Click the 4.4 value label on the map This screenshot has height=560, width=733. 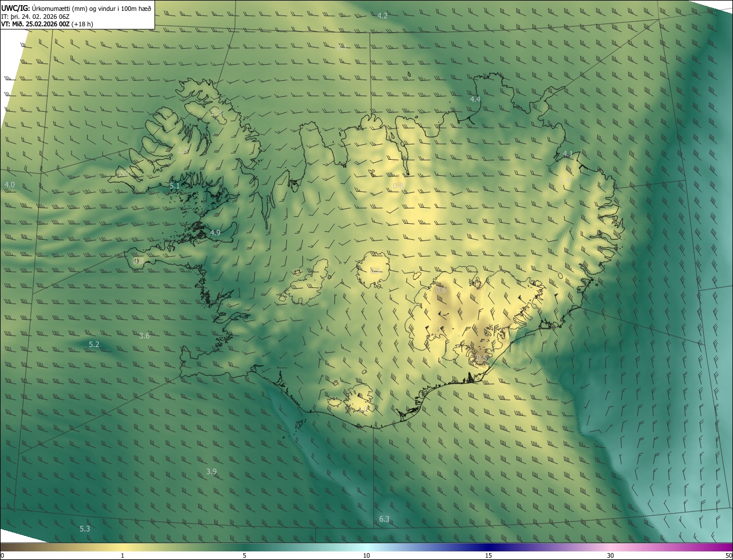point(475,100)
